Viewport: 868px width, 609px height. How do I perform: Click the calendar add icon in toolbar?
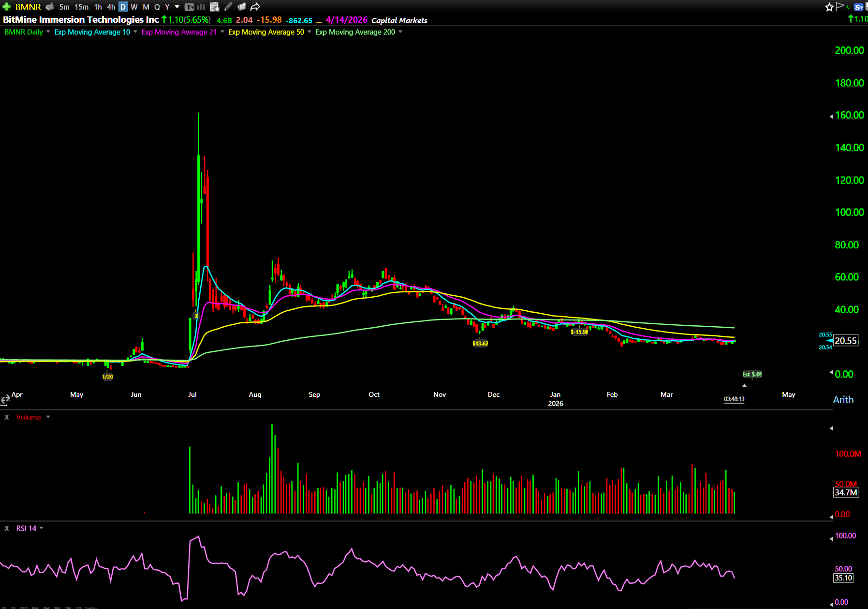pyautogui.click(x=215, y=7)
